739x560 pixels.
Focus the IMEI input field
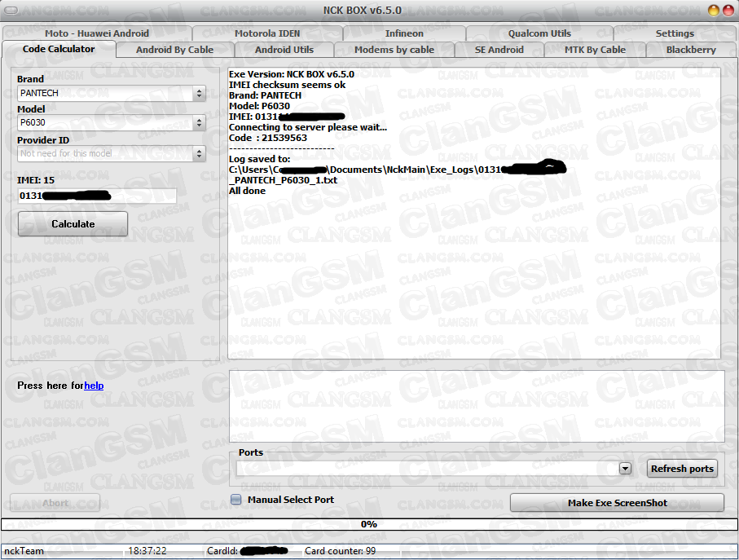[x=97, y=196]
